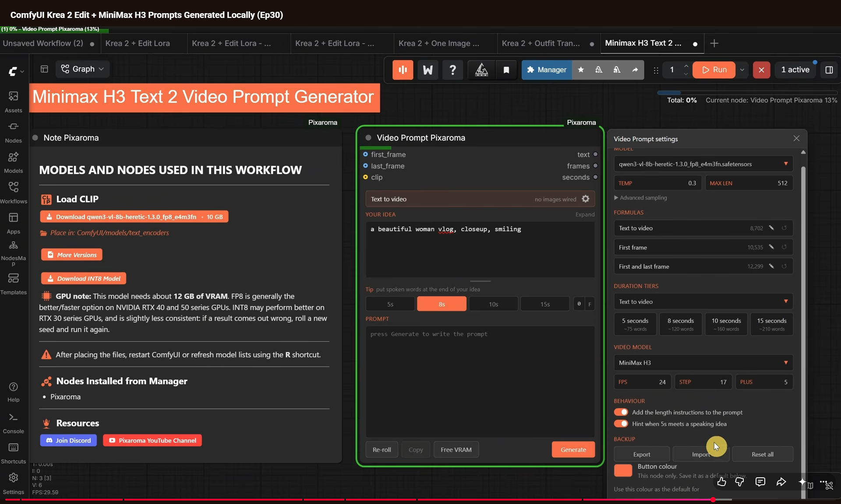Click the Button colour orange swatch
This screenshot has width=841, height=504.
(623, 470)
